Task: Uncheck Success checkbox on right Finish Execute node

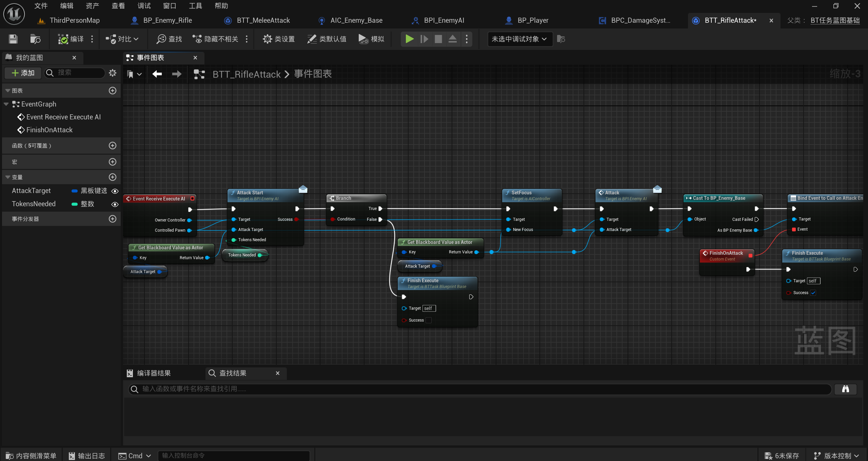Action: click(813, 293)
